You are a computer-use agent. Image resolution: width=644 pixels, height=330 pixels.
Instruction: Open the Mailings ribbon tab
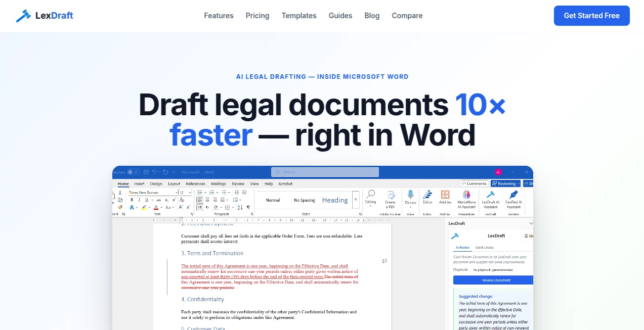coord(219,184)
